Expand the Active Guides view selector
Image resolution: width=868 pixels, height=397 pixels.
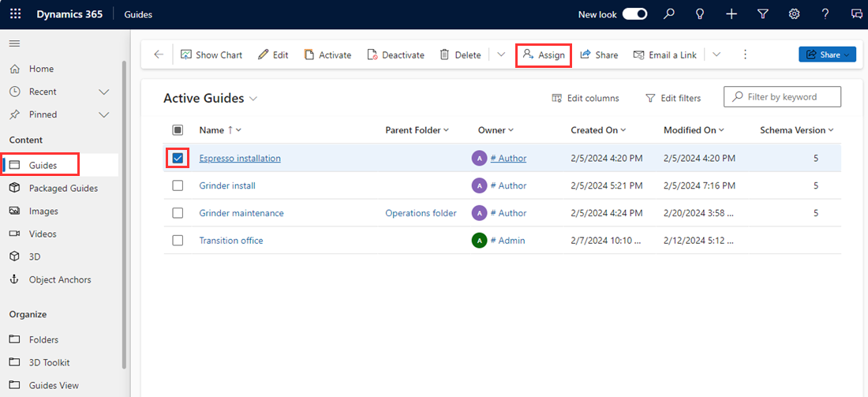pos(253,99)
